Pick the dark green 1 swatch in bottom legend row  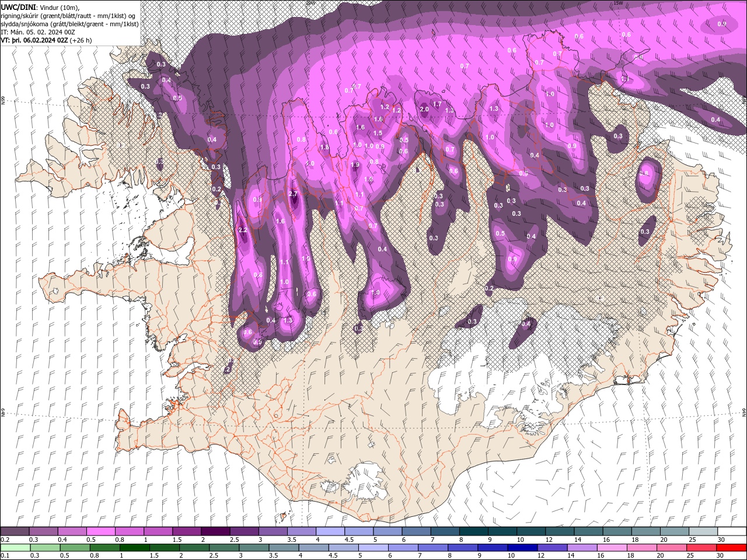pyautogui.click(x=134, y=548)
